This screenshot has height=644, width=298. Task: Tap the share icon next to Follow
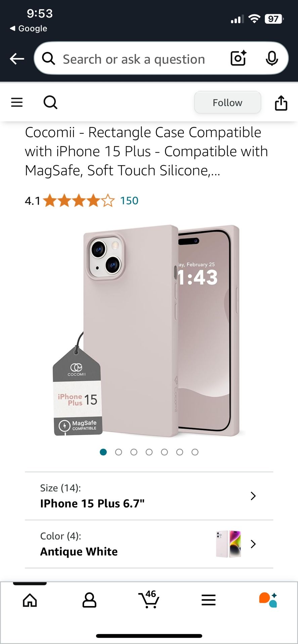[x=281, y=103]
